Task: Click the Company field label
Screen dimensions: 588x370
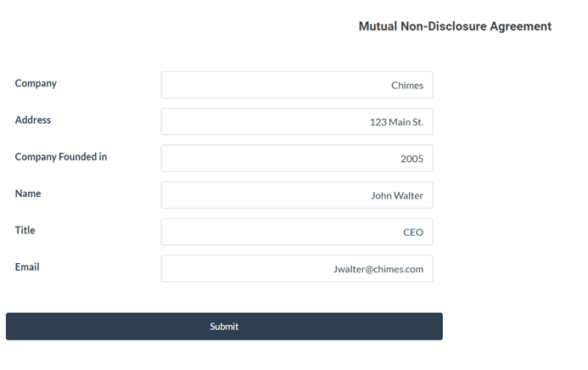Action: pyautogui.click(x=36, y=83)
